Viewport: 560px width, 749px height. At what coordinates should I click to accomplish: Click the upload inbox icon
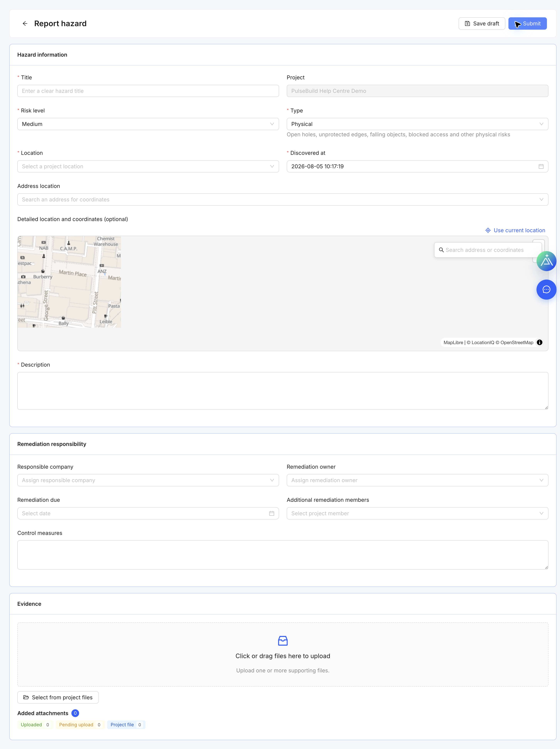click(283, 641)
